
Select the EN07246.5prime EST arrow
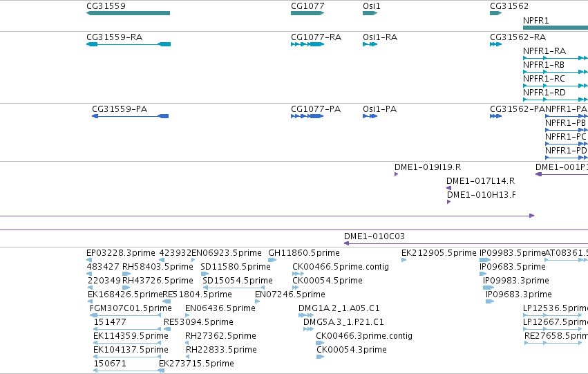(x=257, y=301)
